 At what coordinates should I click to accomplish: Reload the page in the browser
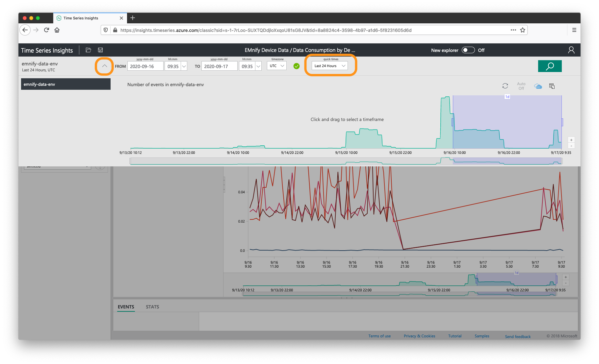(46, 30)
